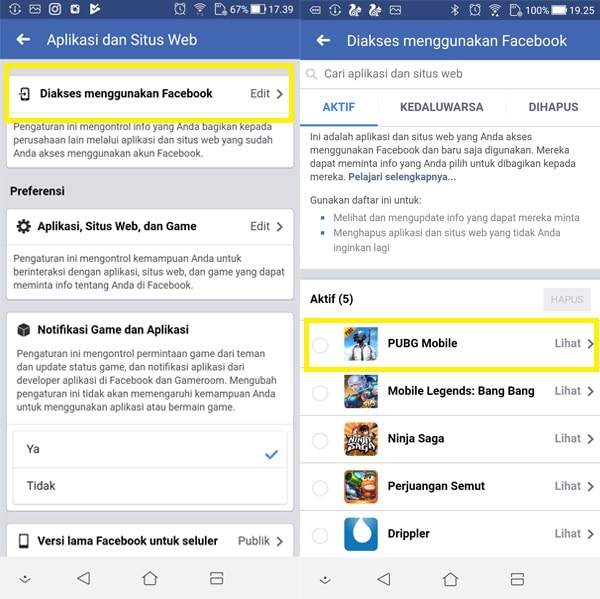The image size is (600, 599).
Task: Open Perjuangan Semut Lihat chevron
Action: [x=590, y=486]
